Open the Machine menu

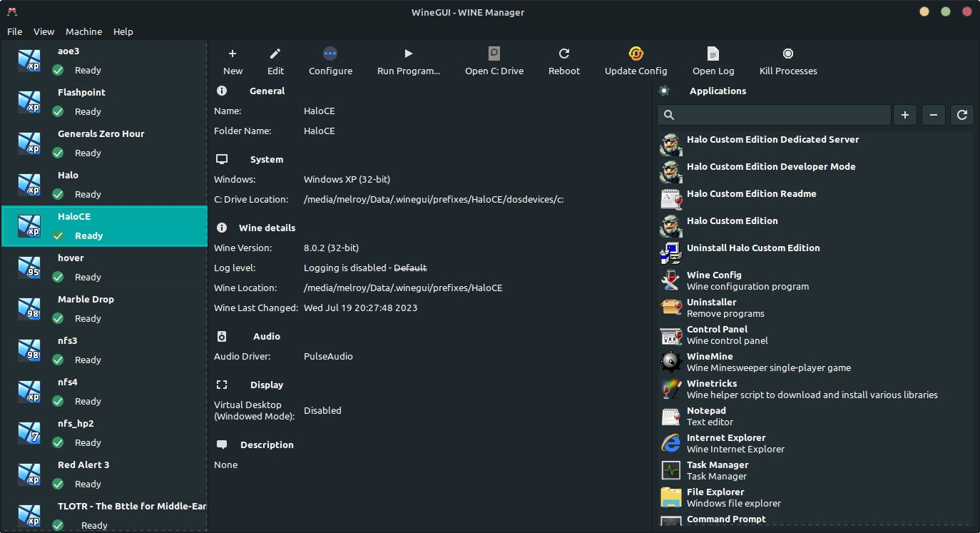pyautogui.click(x=83, y=31)
